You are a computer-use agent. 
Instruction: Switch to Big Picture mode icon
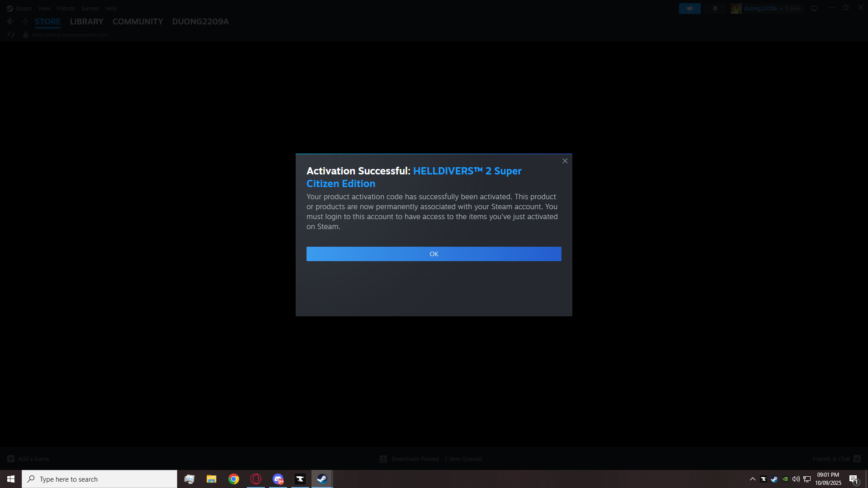[814, 9]
